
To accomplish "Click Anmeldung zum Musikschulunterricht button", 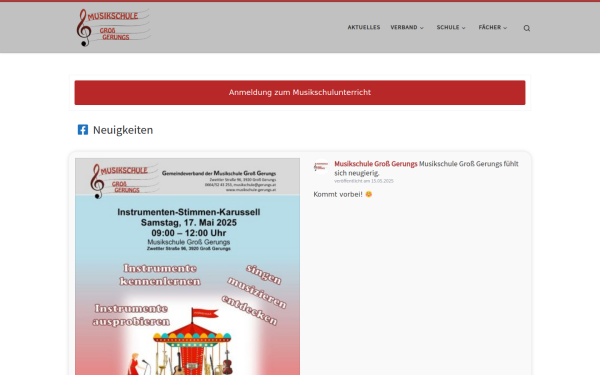I will pos(300,93).
